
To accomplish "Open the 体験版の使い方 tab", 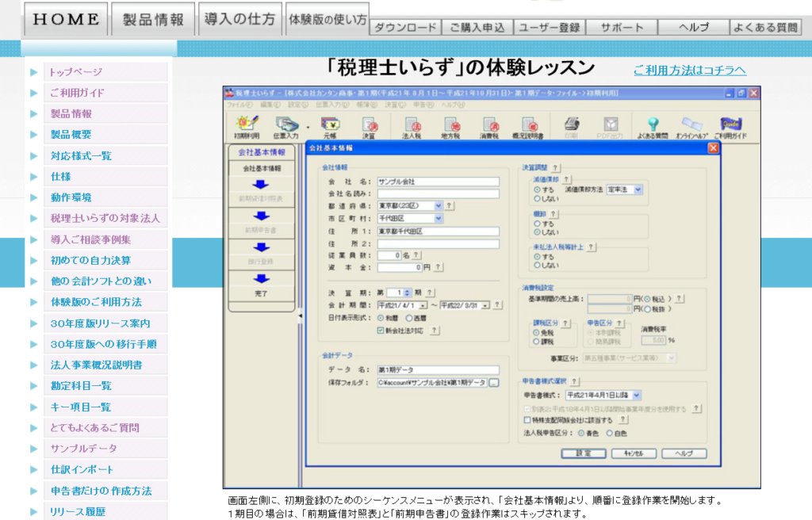I will pyautogui.click(x=327, y=19).
